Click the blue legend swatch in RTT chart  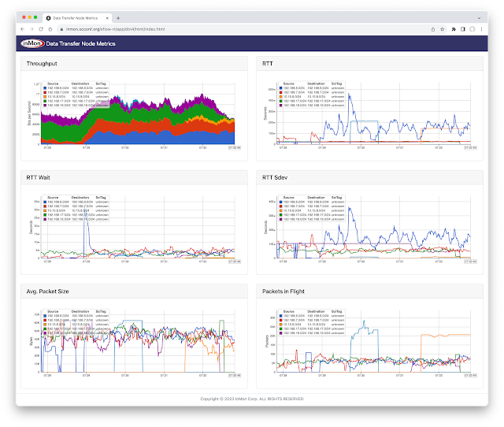coord(281,87)
